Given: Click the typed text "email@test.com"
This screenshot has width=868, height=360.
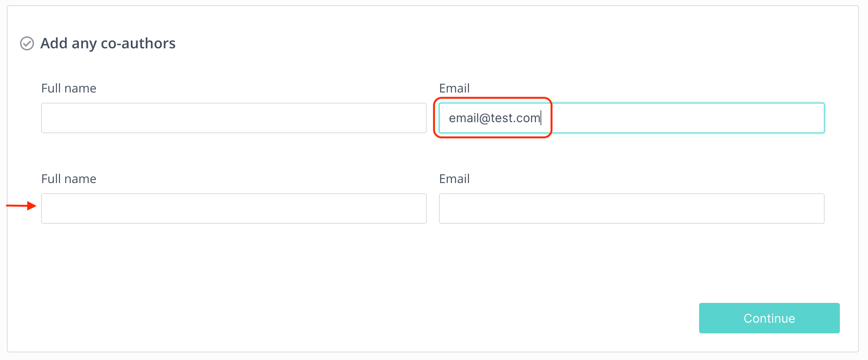Looking at the screenshot, I should [x=494, y=118].
